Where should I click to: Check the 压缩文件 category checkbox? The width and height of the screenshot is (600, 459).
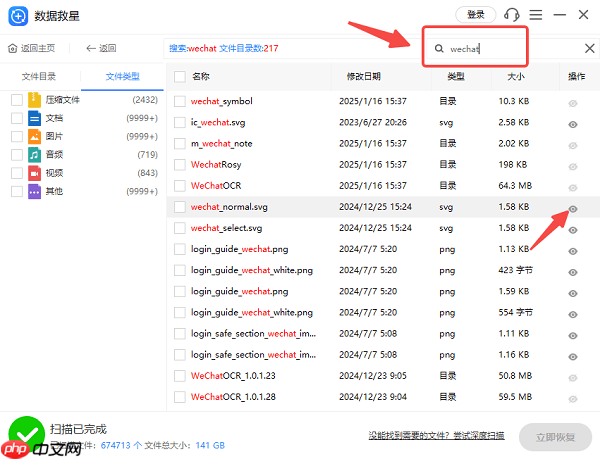pyautogui.click(x=17, y=100)
